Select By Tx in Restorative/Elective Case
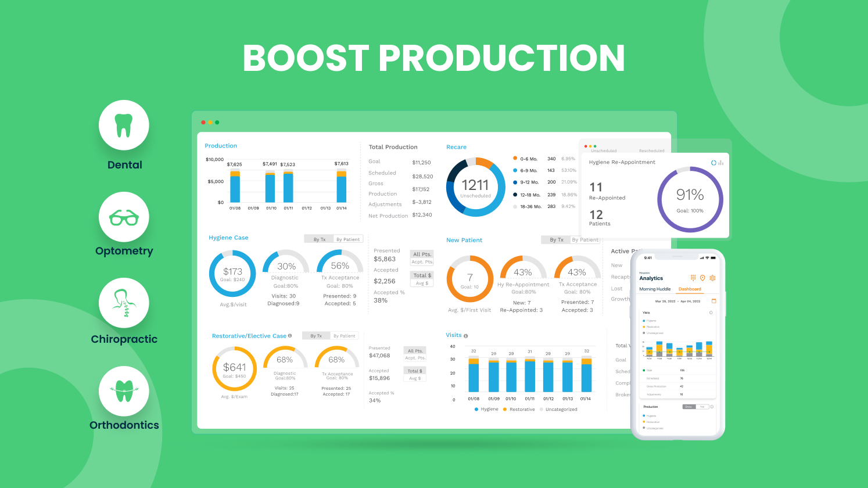 click(x=316, y=336)
